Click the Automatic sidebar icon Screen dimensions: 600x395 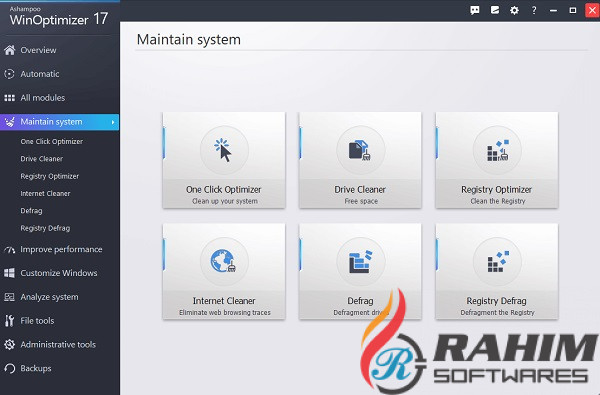tap(10, 74)
